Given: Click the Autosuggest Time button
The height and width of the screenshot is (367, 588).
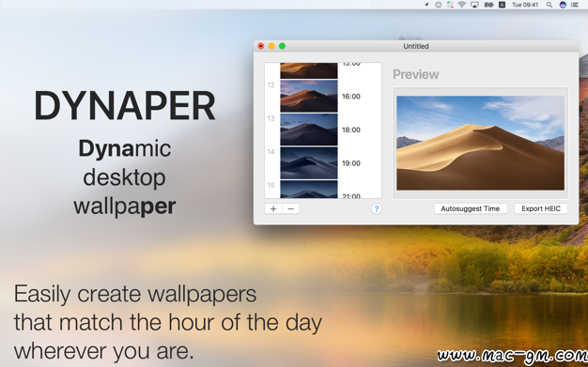Looking at the screenshot, I should click(471, 208).
